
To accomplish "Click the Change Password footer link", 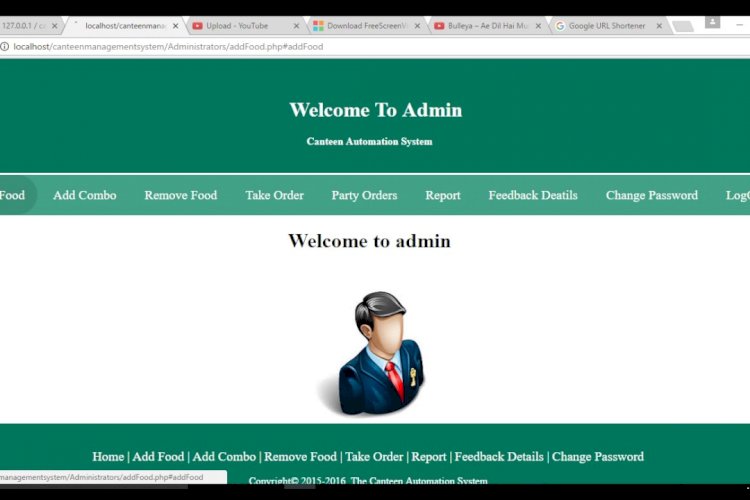I will pos(598,456).
